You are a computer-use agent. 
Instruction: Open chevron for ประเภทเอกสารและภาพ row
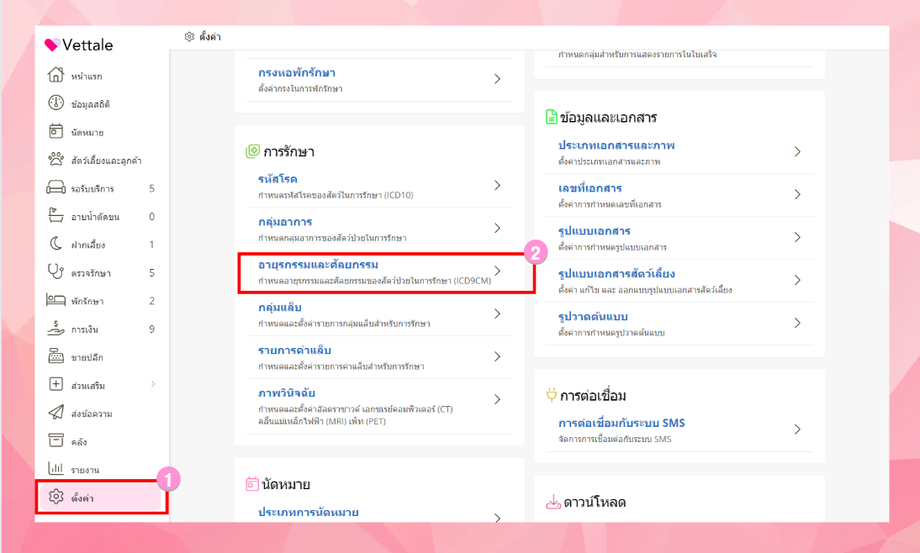point(797,152)
